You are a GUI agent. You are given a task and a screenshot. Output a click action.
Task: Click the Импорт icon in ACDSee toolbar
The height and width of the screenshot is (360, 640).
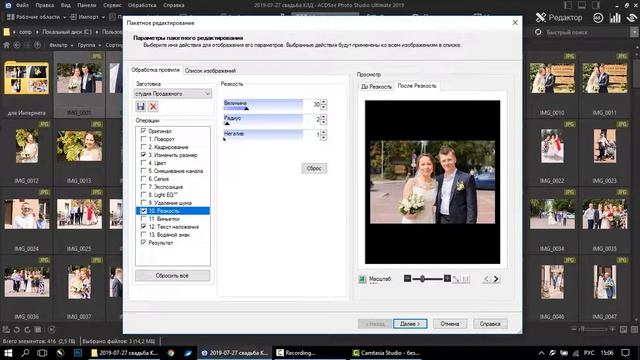coord(73,17)
